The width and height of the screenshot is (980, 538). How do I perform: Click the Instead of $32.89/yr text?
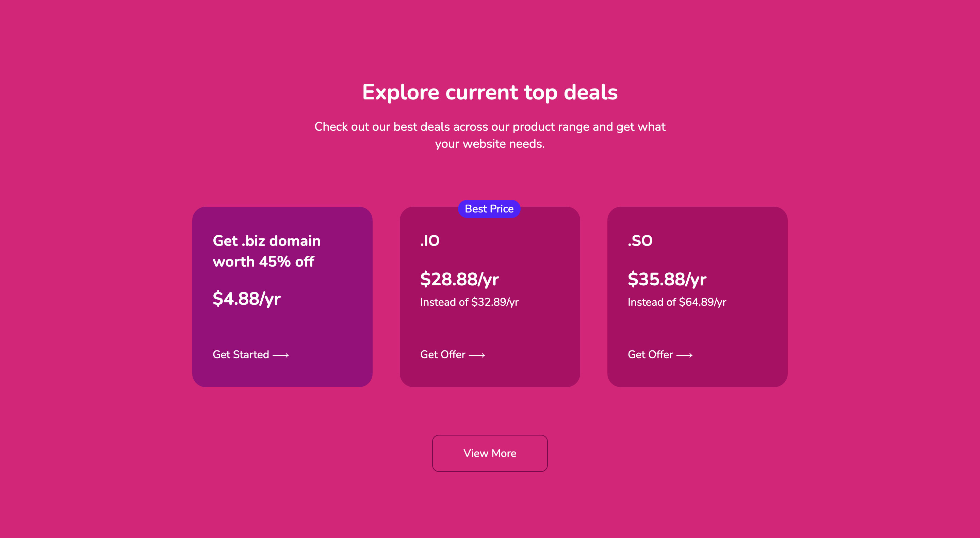tap(469, 302)
